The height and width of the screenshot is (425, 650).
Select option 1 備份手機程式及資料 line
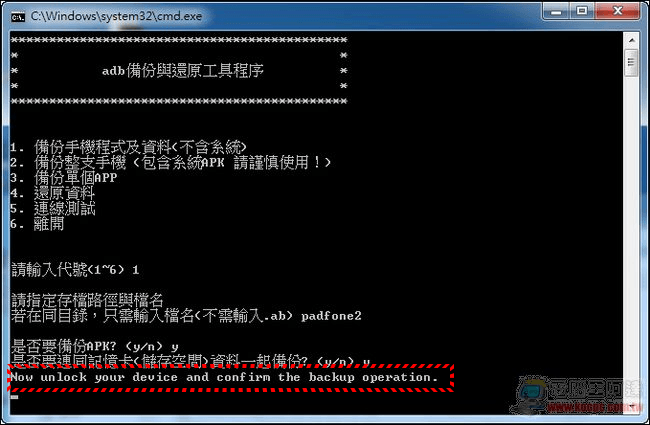coord(129,147)
